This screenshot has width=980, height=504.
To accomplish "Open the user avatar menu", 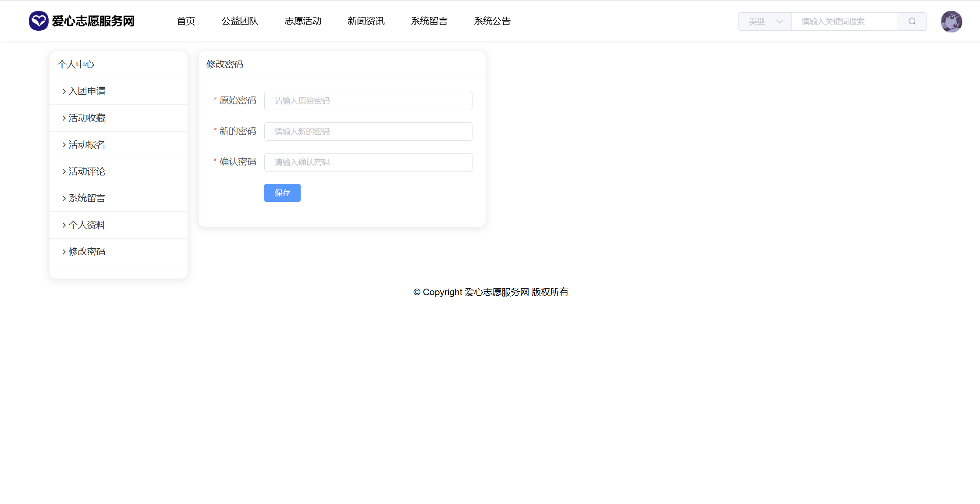I will (951, 21).
